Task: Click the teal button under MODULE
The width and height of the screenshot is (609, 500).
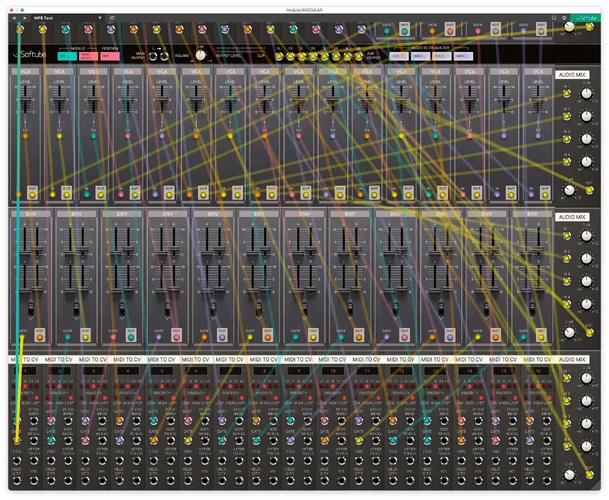Action: click(67, 57)
